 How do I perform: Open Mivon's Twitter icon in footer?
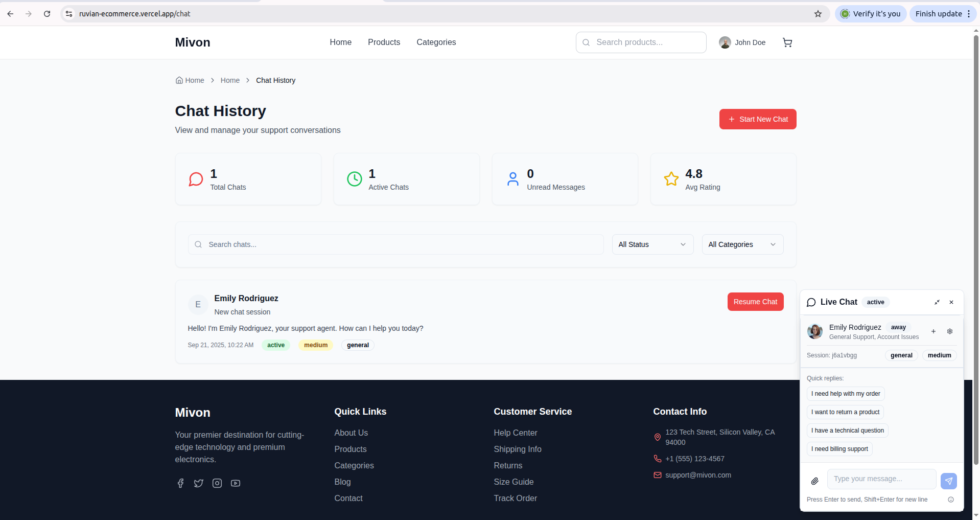tap(199, 483)
